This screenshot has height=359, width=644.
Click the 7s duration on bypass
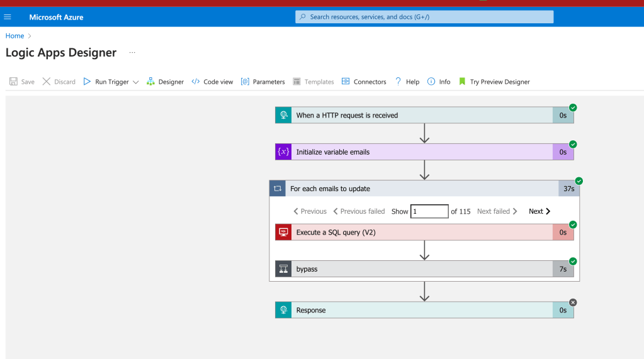pos(563,269)
